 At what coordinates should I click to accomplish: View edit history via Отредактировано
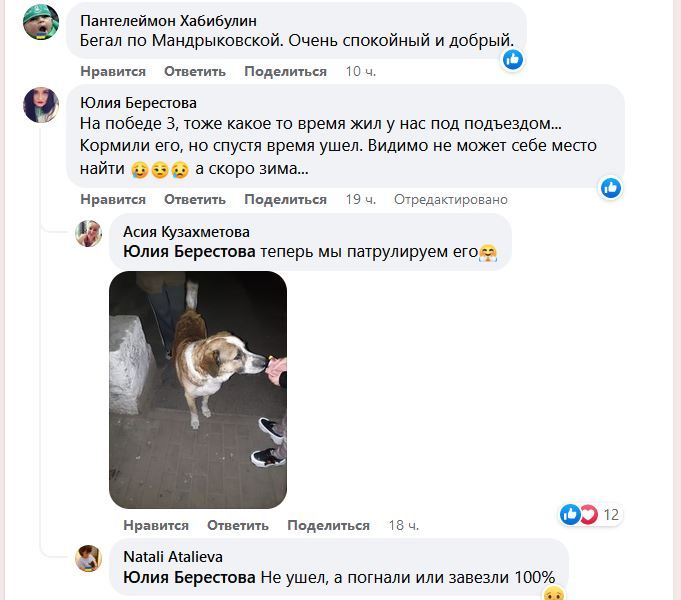pyautogui.click(x=450, y=199)
